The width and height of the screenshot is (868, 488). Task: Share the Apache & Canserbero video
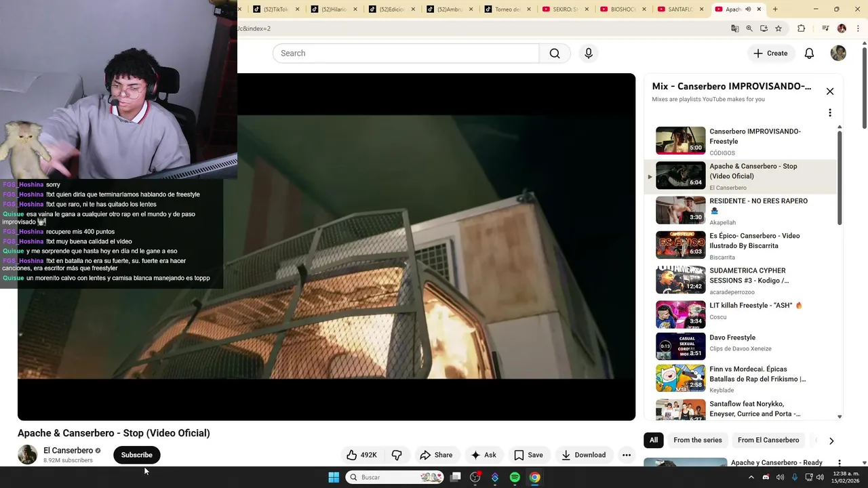pos(436,455)
